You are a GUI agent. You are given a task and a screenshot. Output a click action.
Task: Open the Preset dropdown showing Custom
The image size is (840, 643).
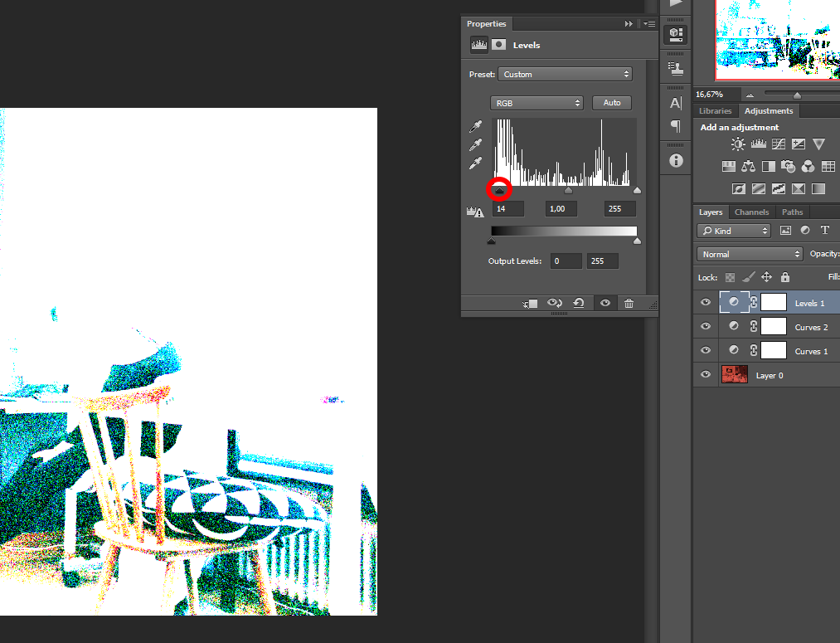click(x=565, y=74)
